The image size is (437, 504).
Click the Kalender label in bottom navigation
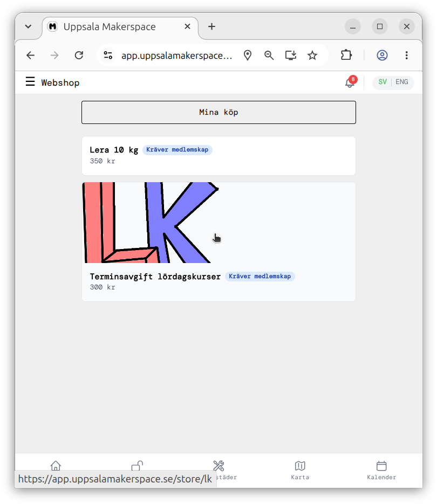[381, 478]
